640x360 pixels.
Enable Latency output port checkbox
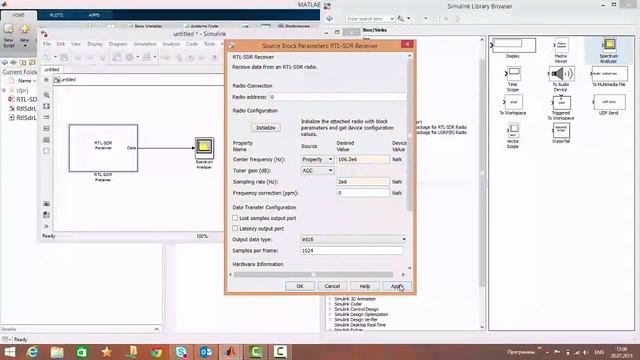tap(235, 229)
